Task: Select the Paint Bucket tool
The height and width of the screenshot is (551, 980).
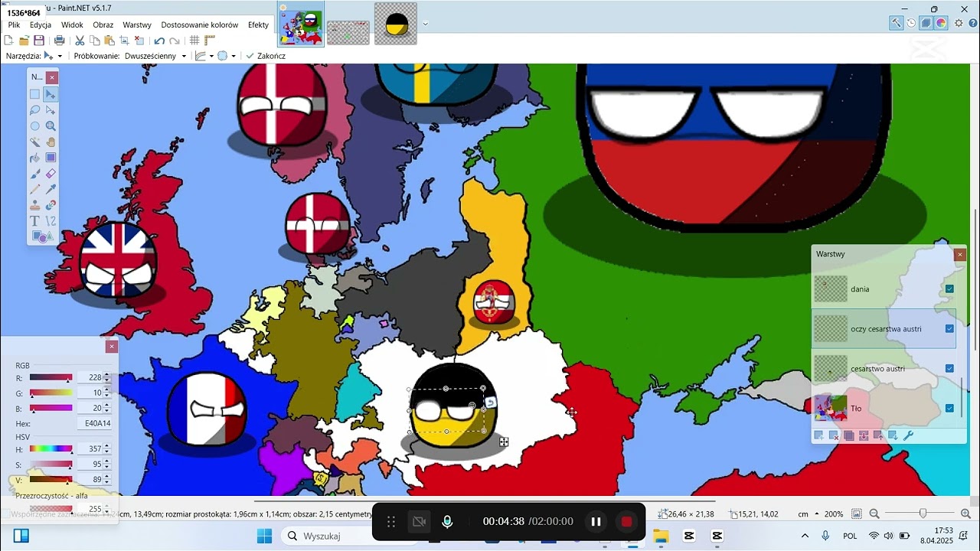Action: pos(35,158)
